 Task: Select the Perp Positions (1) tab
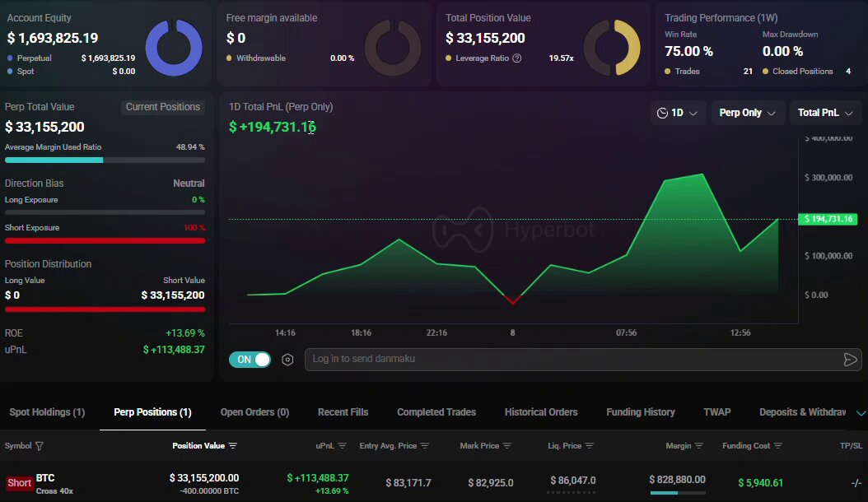pyautogui.click(x=153, y=412)
